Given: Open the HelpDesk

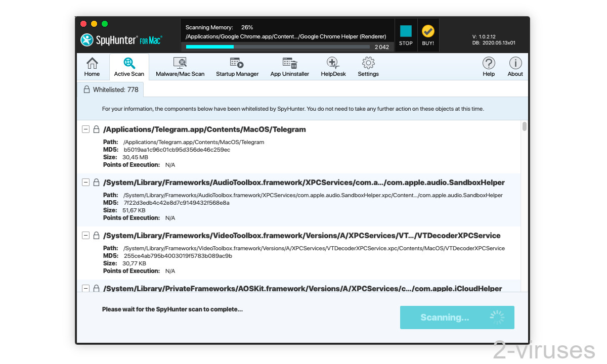Looking at the screenshot, I should 333,67.
